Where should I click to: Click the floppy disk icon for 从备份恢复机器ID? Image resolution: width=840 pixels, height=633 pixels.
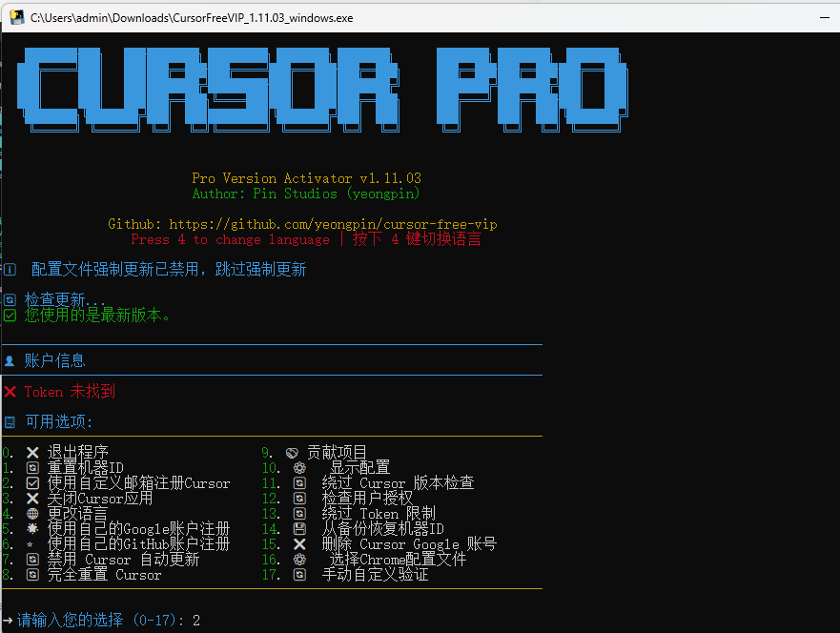tap(299, 529)
